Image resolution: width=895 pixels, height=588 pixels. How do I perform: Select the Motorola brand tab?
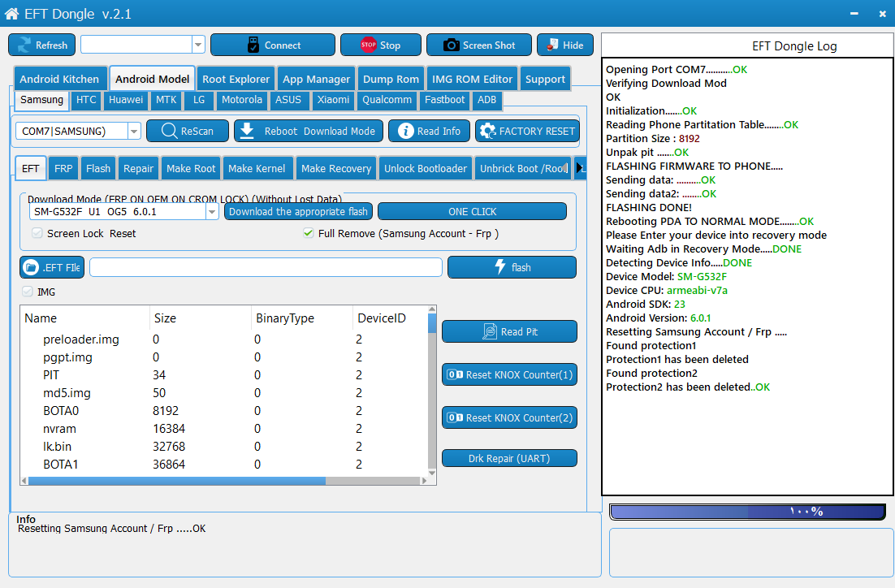[x=241, y=100]
